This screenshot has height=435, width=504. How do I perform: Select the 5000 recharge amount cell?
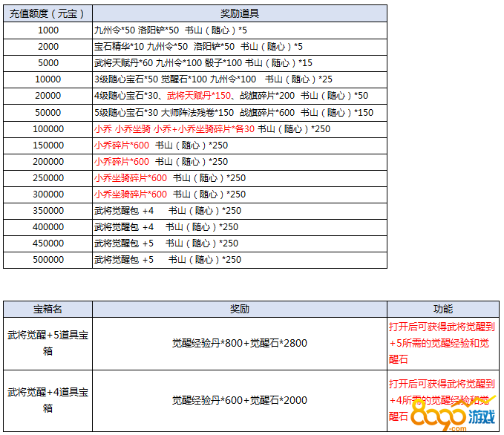pos(48,63)
